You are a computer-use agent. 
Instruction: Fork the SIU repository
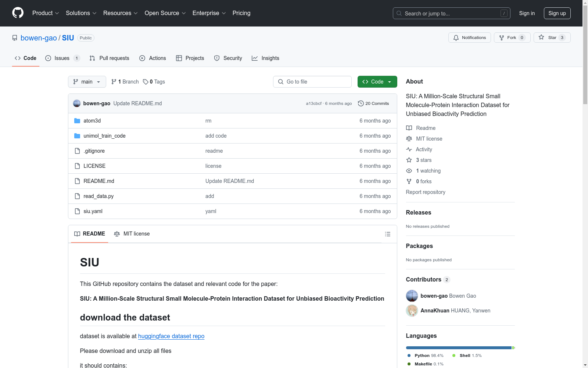pos(512,38)
